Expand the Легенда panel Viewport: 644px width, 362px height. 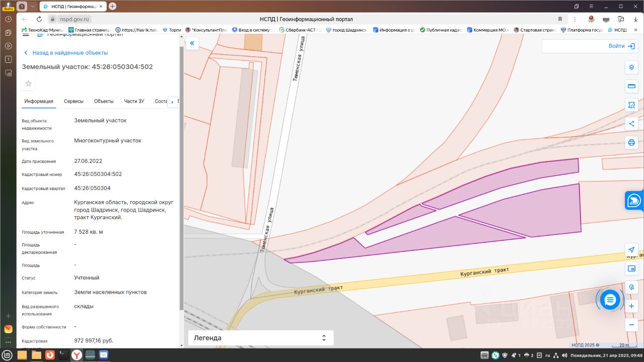coord(261,338)
